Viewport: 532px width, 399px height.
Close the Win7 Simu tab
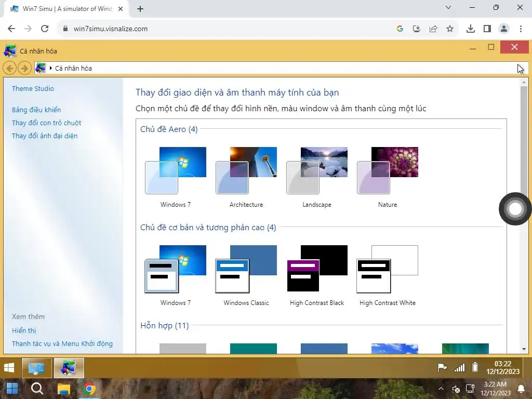click(121, 9)
